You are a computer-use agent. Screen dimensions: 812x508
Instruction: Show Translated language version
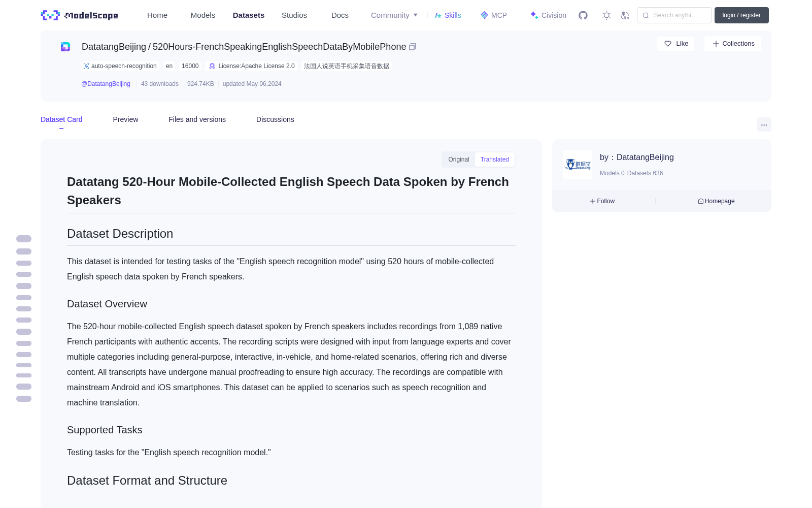pos(495,160)
